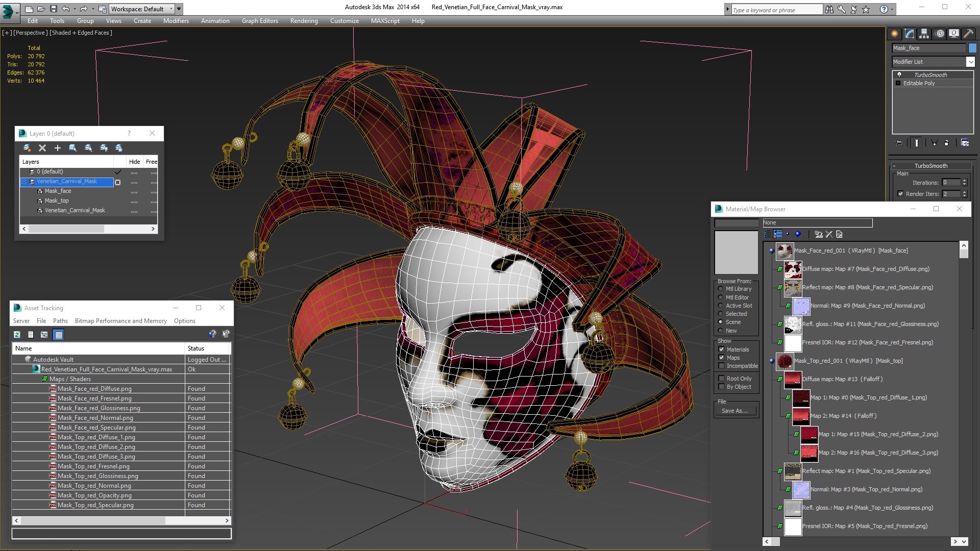The image size is (980, 551).
Task: Click Save file icon in top toolbar
Action: (x=53, y=9)
